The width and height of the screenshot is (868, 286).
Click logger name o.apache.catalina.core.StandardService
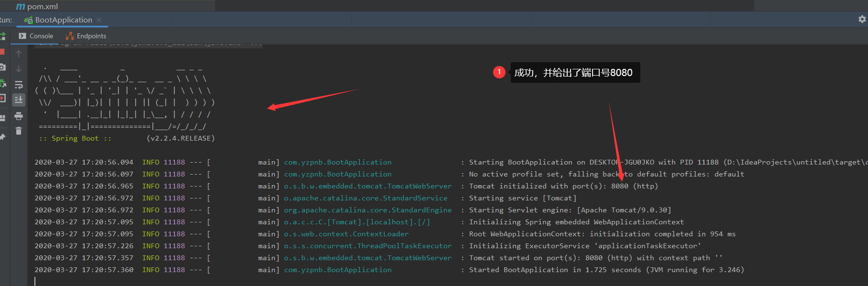coord(366,198)
